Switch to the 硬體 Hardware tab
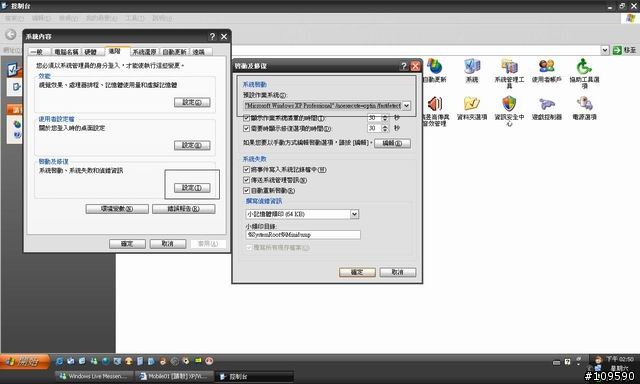 91,52
